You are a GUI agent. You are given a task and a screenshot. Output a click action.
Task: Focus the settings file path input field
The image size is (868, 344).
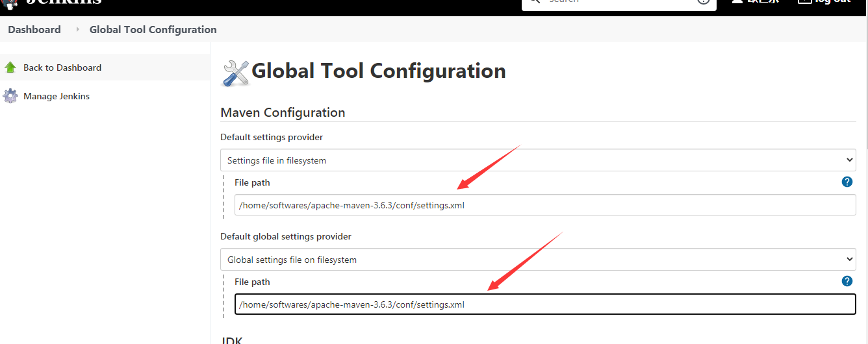(x=545, y=205)
